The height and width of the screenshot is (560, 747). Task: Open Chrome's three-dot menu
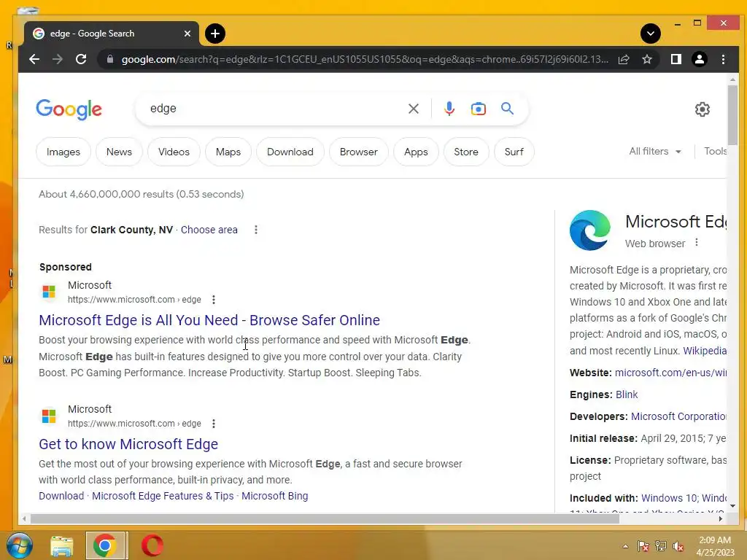point(723,59)
